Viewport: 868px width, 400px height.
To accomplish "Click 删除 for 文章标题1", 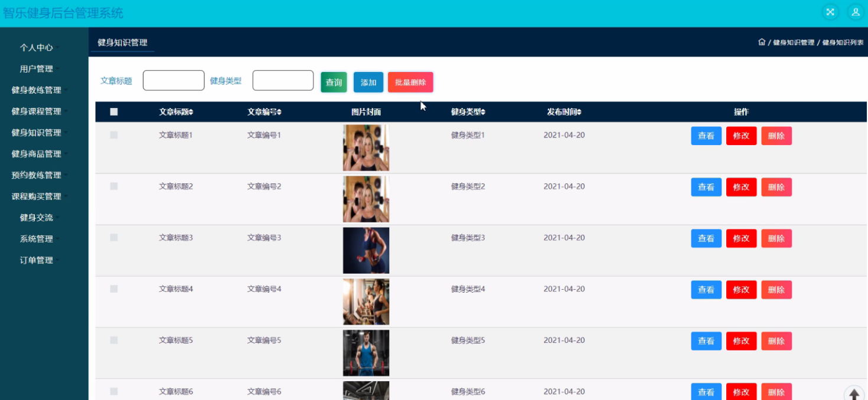I will (x=776, y=136).
